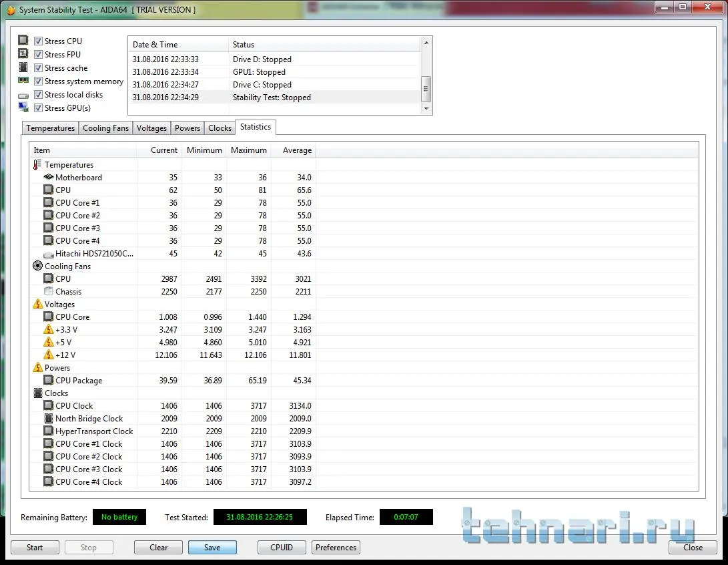
Task: Click the Cooling Fans group icon
Action: tap(37, 266)
